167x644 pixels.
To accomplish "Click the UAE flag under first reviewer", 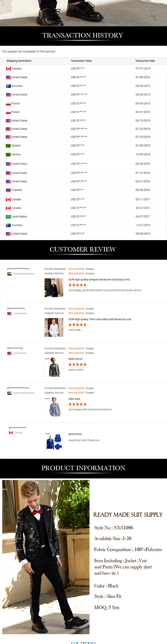I will pyautogui.click(x=10, y=274).
